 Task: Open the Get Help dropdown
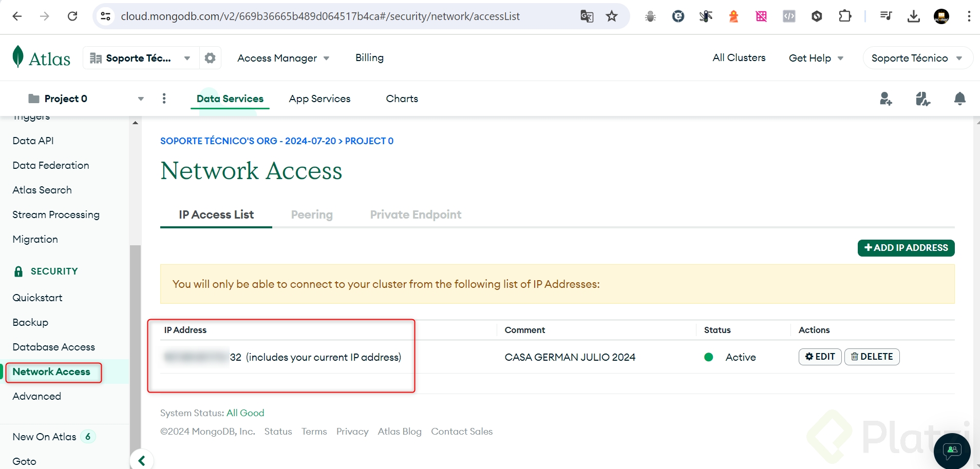tap(816, 58)
